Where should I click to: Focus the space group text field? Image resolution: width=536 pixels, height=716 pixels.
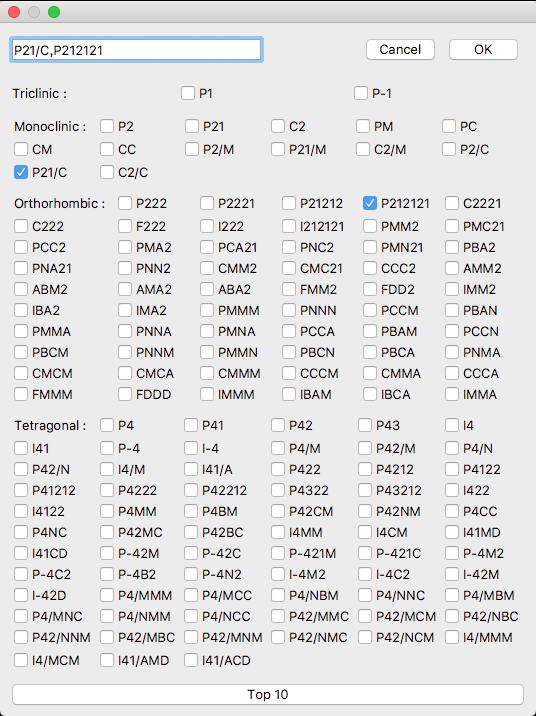tap(136, 50)
